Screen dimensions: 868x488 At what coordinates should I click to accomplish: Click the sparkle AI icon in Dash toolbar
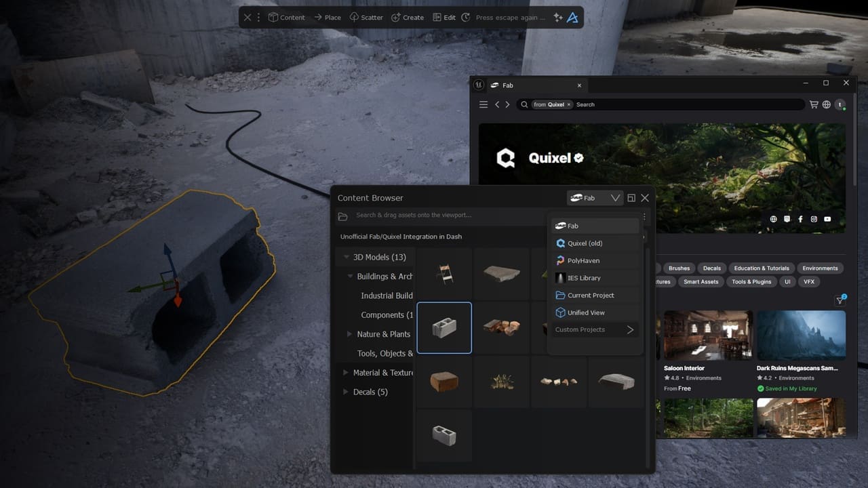[558, 18]
